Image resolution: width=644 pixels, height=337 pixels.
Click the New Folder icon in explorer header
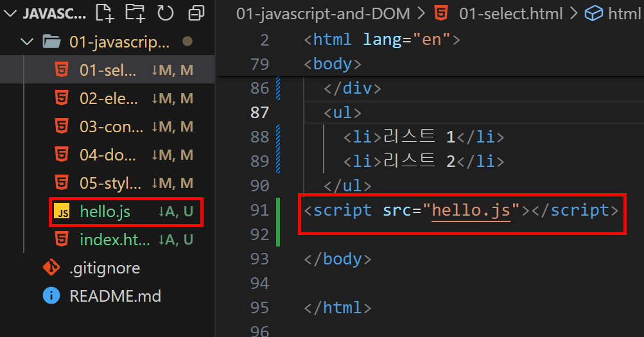[x=135, y=13]
